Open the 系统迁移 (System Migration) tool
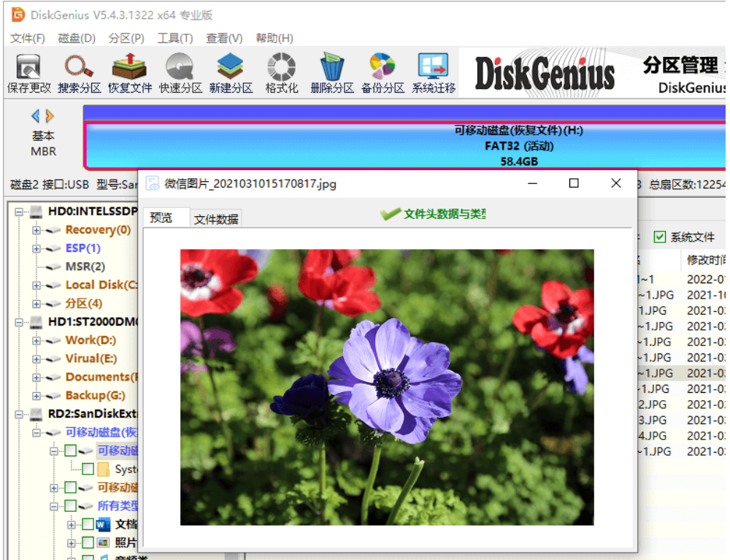730x560 pixels. (432, 72)
